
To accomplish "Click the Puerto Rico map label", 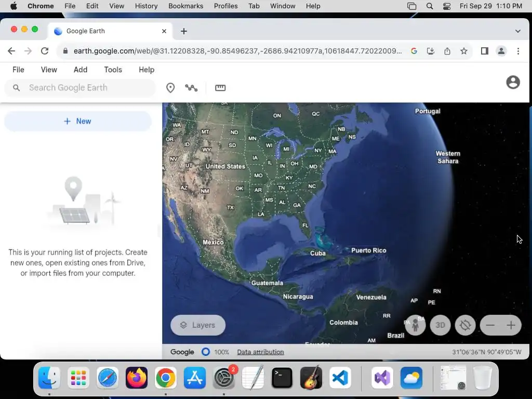I will (x=369, y=250).
